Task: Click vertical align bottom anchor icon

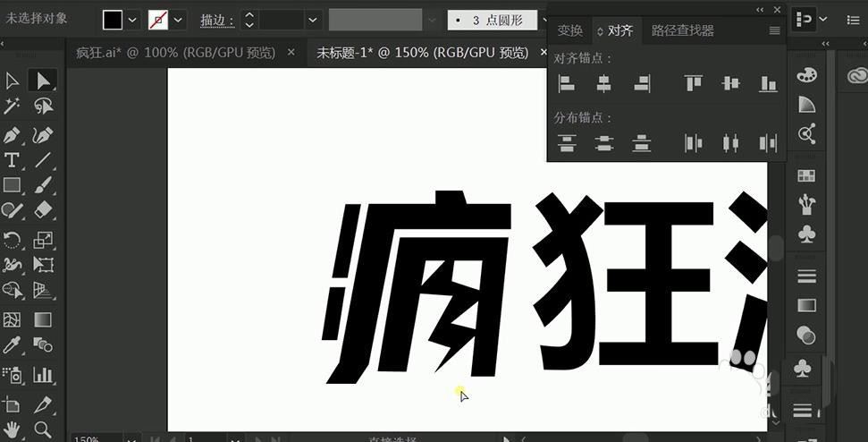Action: pos(769,83)
